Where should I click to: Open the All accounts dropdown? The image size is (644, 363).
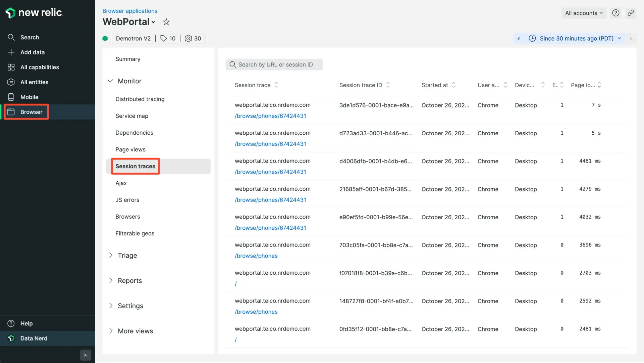pos(584,13)
